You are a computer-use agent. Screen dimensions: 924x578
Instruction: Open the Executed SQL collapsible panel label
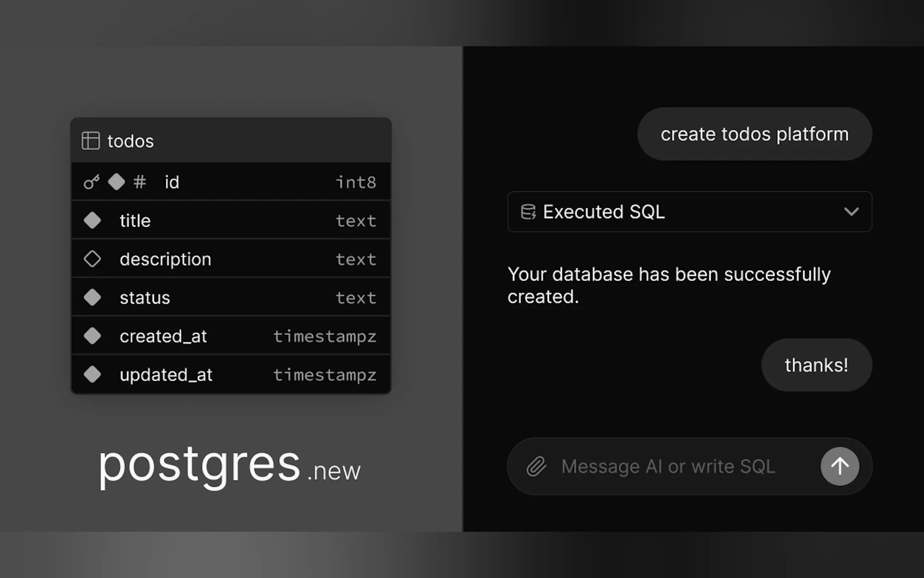point(604,212)
